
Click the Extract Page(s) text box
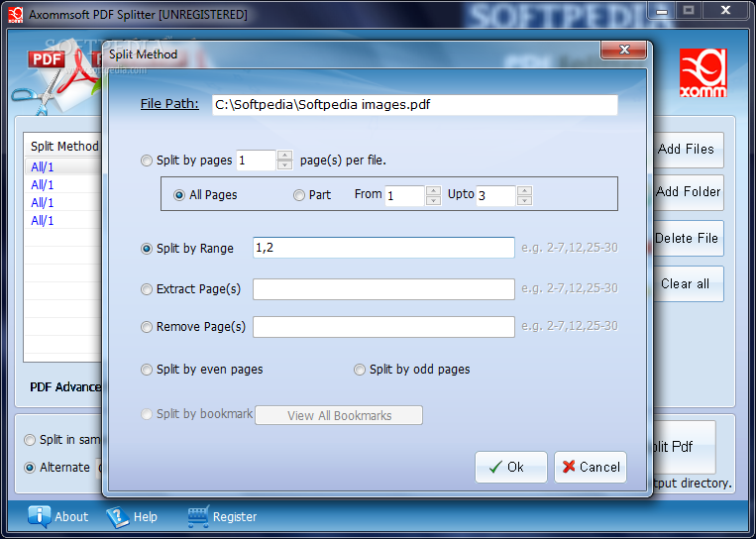click(383, 289)
